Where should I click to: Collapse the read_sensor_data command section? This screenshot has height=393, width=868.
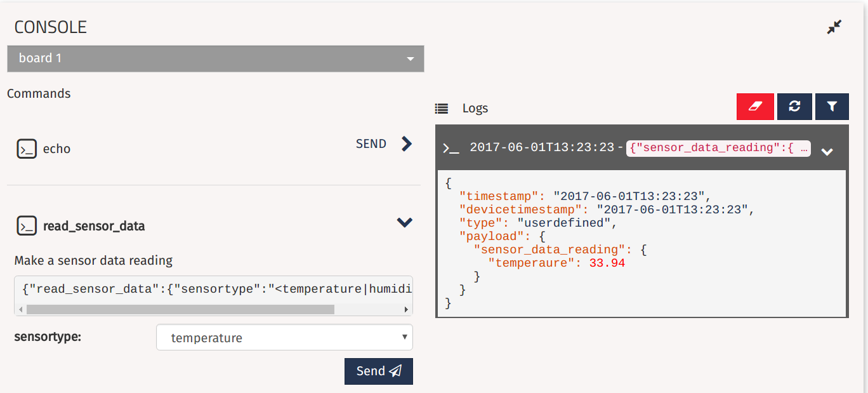click(x=404, y=223)
